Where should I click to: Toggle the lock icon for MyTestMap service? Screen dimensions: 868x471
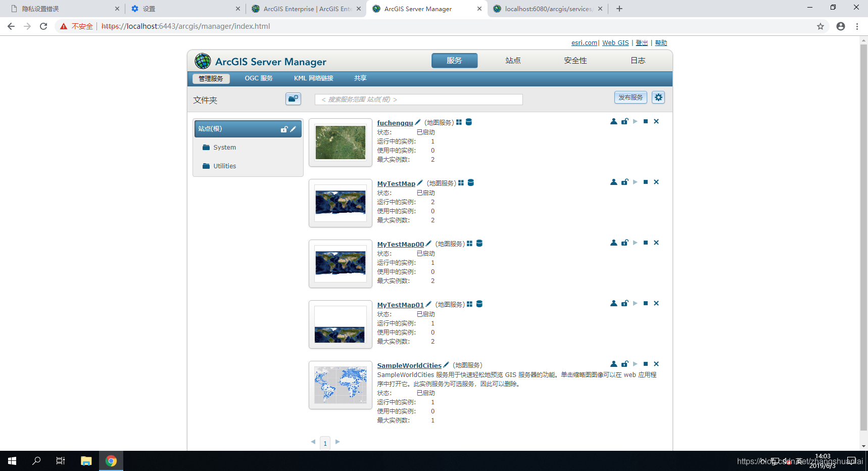625,182
